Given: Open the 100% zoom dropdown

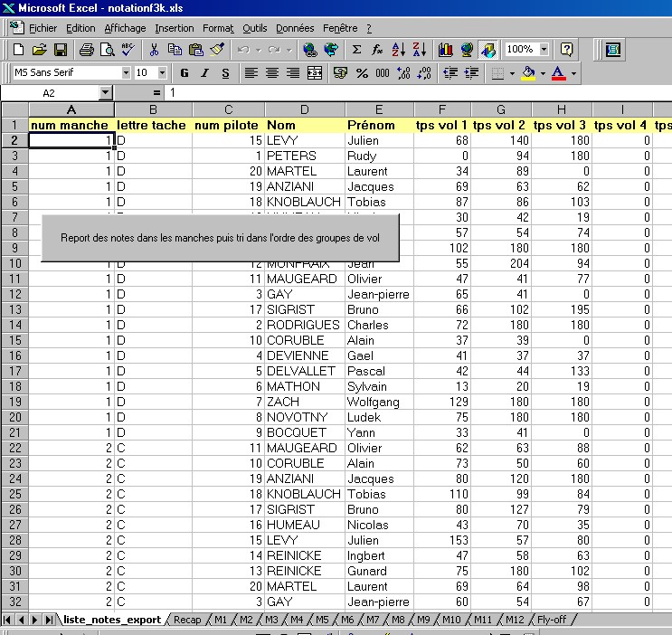Looking at the screenshot, I should click(x=544, y=50).
